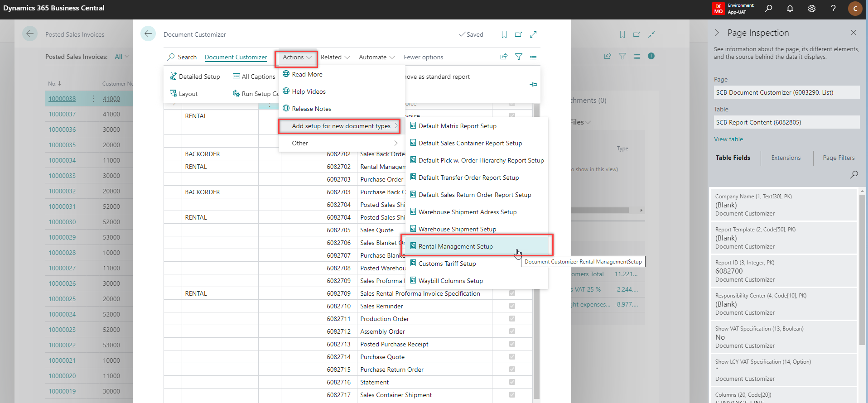The image size is (868, 403).
Task: Click the filter icon in Document Customizer toolbar
Action: click(x=519, y=57)
